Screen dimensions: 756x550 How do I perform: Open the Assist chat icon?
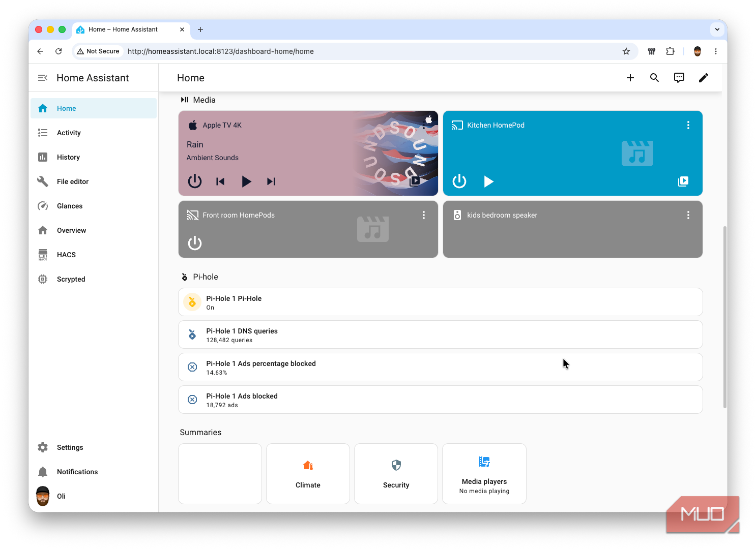click(679, 78)
